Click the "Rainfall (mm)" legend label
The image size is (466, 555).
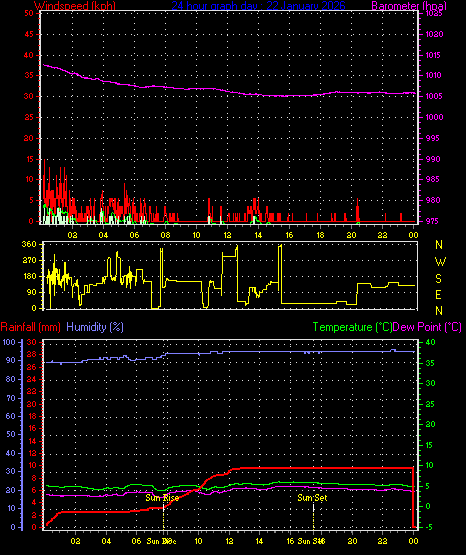tap(30, 327)
